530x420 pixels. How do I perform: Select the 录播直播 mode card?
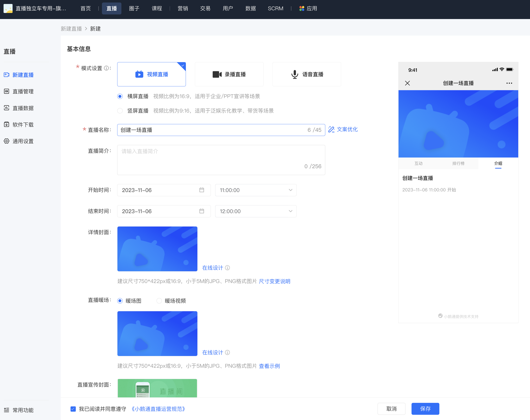229,74
